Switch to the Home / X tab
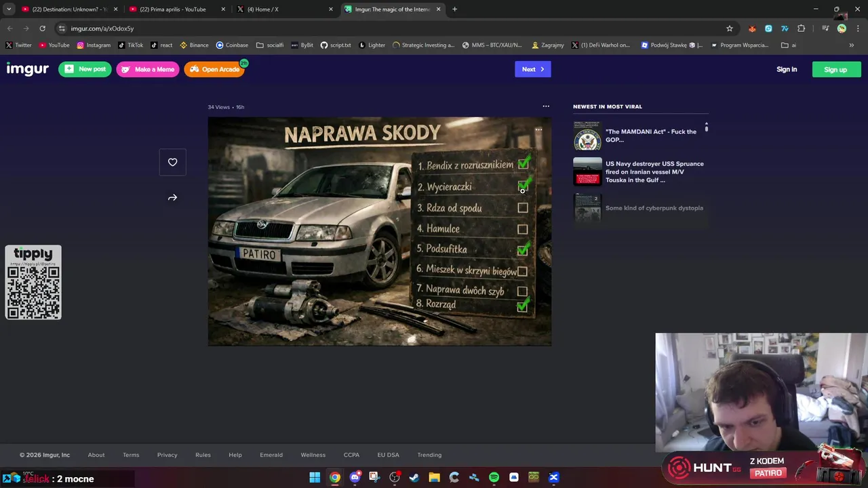This screenshot has width=868, height=488. pyautogui.click(x=285, y=9)
